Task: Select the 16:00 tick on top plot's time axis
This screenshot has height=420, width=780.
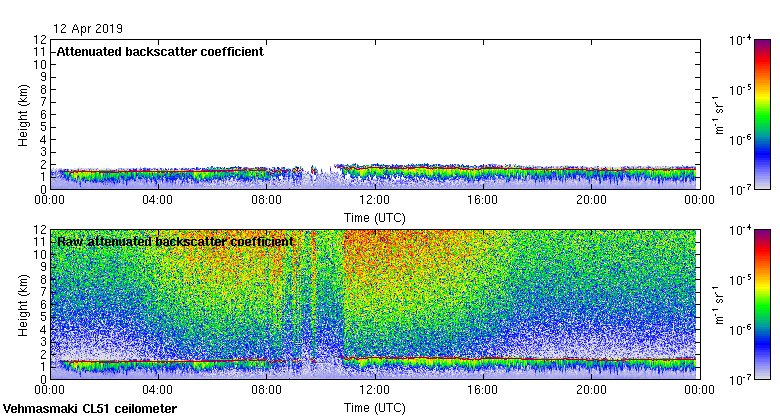Action: (x=482, y=200)
